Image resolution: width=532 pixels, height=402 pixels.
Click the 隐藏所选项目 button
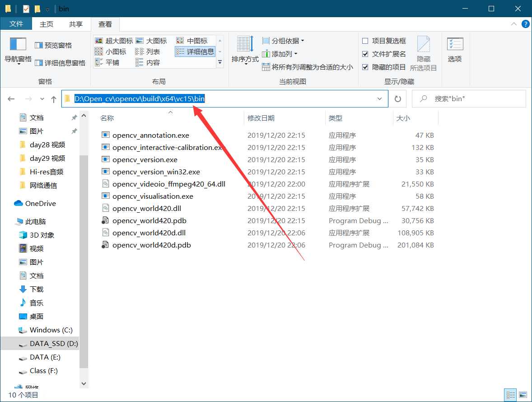pos(424,54)
